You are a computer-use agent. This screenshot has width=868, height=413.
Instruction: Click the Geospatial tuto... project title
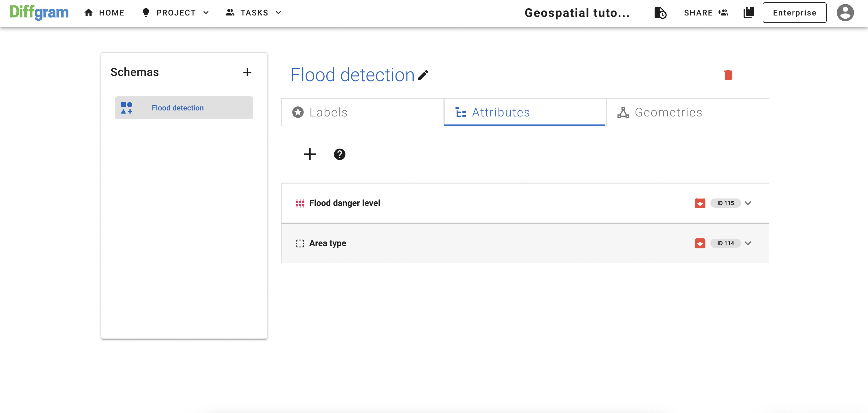pyautogui.click(x=577, y=13)
